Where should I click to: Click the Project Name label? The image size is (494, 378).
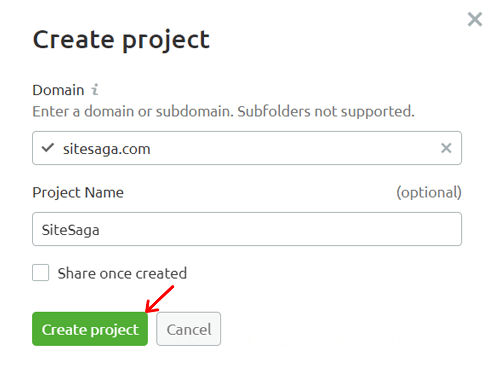(78, 192)
